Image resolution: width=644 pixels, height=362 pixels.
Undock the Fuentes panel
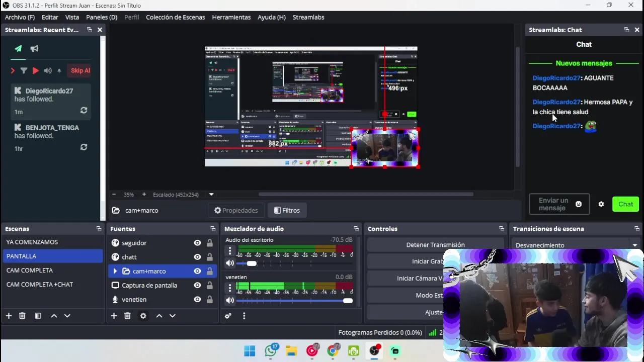point(213,229)
